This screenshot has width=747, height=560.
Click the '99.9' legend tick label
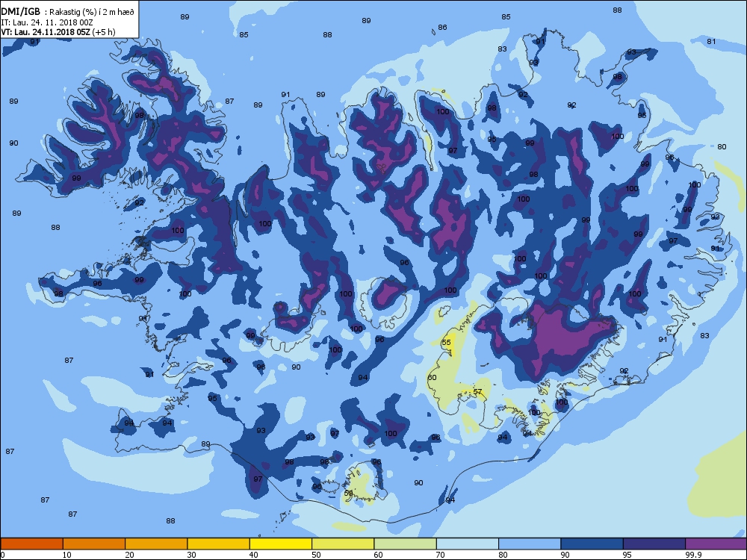coord(692,555)
